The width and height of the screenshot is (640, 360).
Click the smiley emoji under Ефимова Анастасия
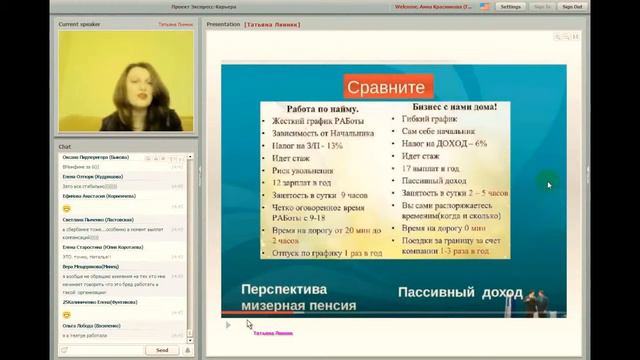coord(67,209)
